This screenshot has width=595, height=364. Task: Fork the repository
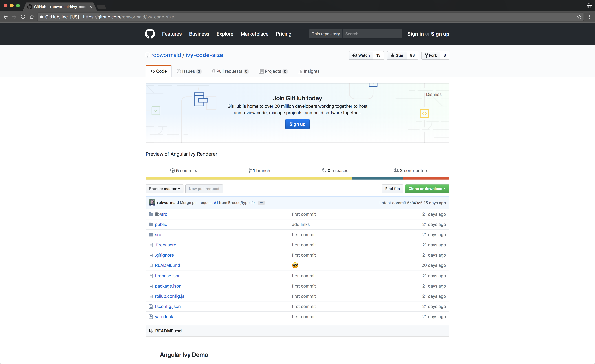pos(431,55)
